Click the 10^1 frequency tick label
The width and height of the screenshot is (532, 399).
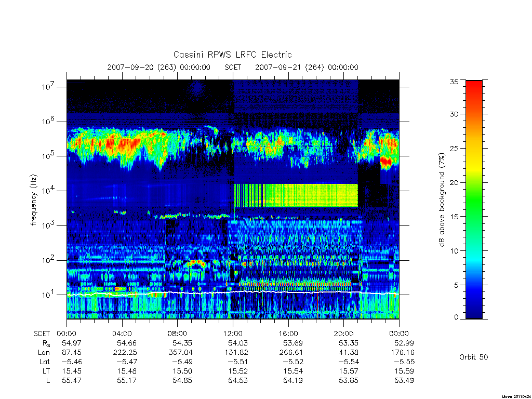point(49,295)
